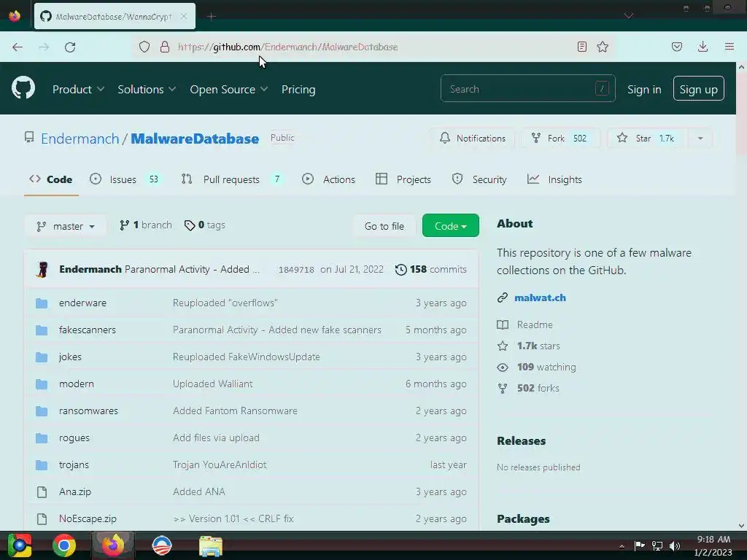
Task: Click the 0 tags link
Action: pos(205,225)
